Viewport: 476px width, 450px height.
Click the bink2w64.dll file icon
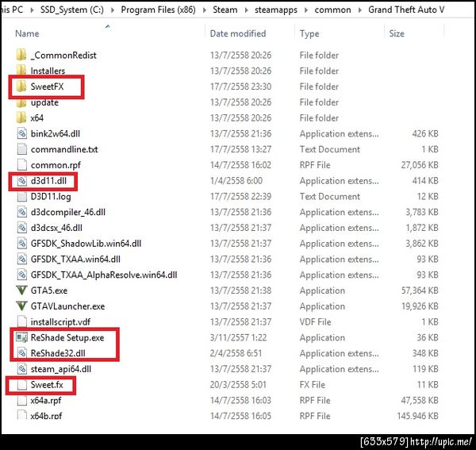click(x=22, y=133)
